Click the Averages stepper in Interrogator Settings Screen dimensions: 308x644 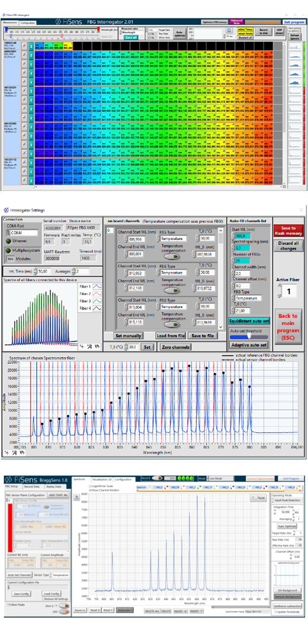coord(75,271)
